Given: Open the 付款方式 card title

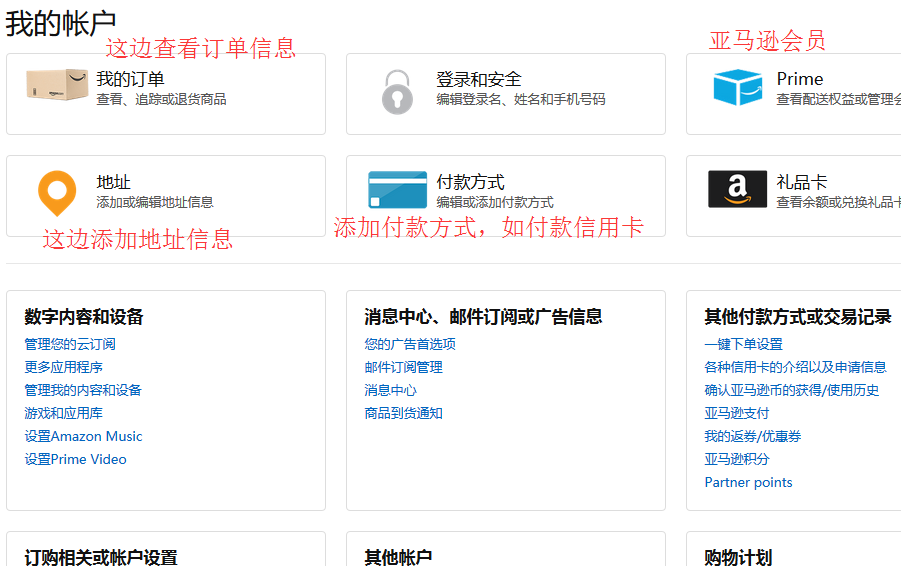Looking at the screenshot, I should pyautogui.click(x=470, y=182).
